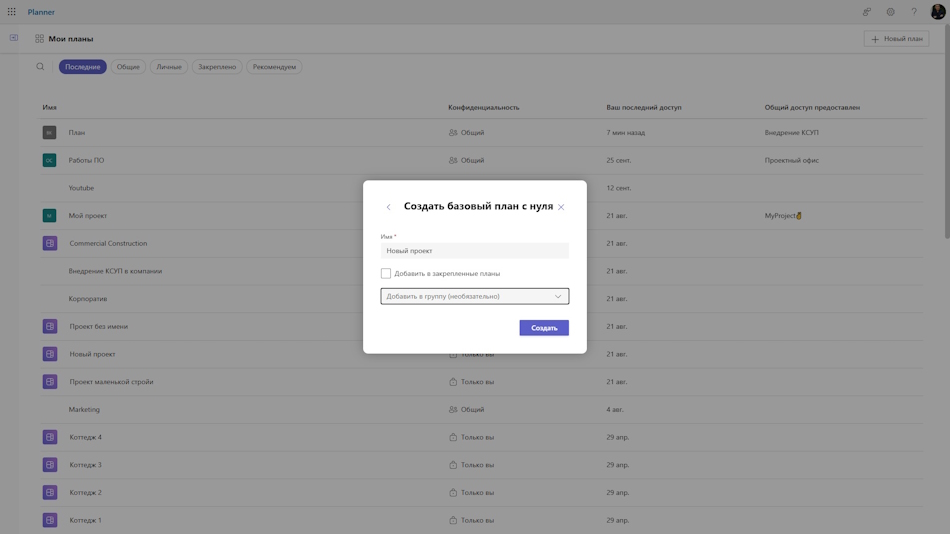Select the Закреплено filter tab
Screen dimensions: 950x534
(217, 67)
